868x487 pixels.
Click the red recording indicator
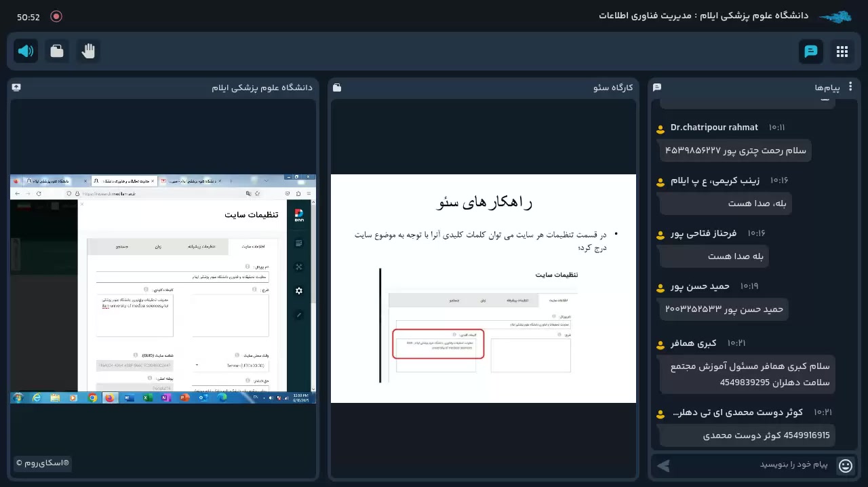[x=56, y=16]
